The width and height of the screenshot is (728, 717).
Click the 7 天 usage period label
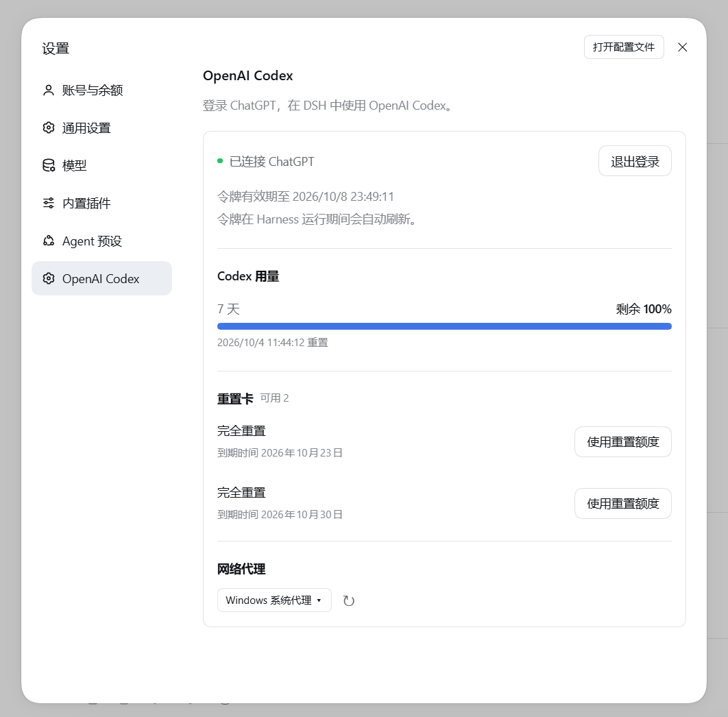tap(228, 309)
